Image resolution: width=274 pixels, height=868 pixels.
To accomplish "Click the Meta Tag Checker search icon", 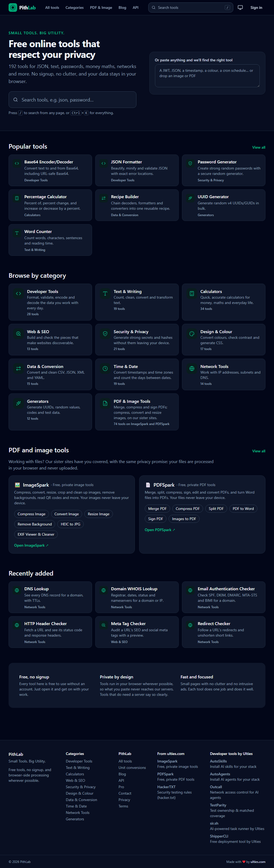I will click(x=103, y=625).
